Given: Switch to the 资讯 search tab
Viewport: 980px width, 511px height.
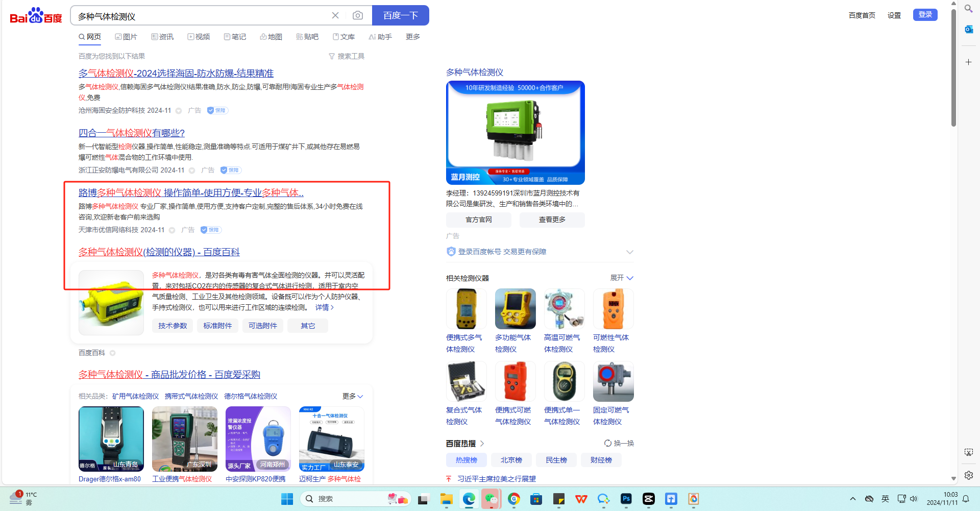Looking at the screenshot, I should coord(162,37).
